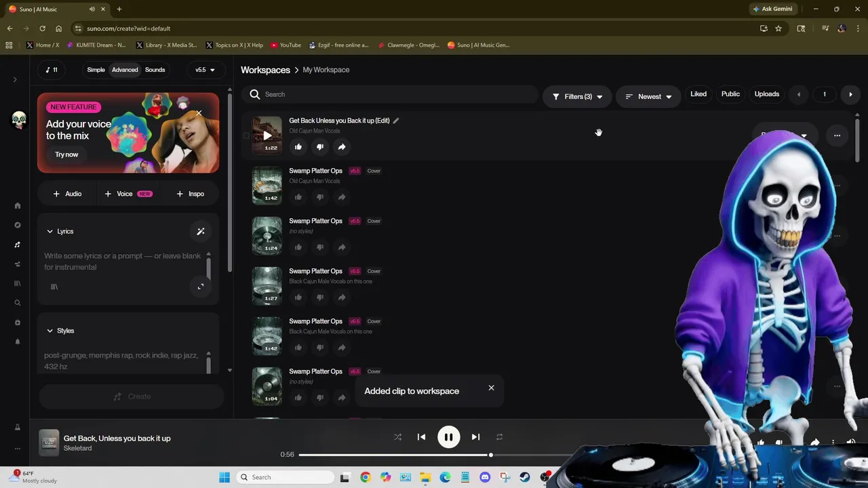Switch to Advanced mode

[x=125, y=70]
